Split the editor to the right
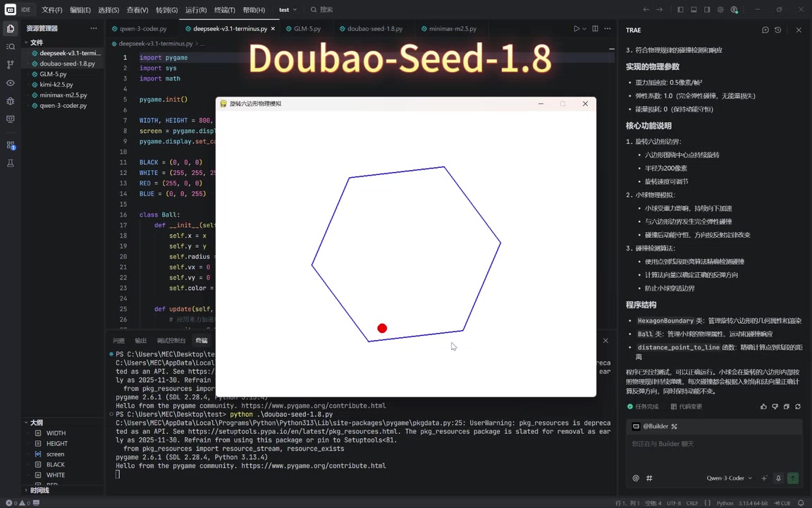 pyautogui.click(x=595, y=28)
